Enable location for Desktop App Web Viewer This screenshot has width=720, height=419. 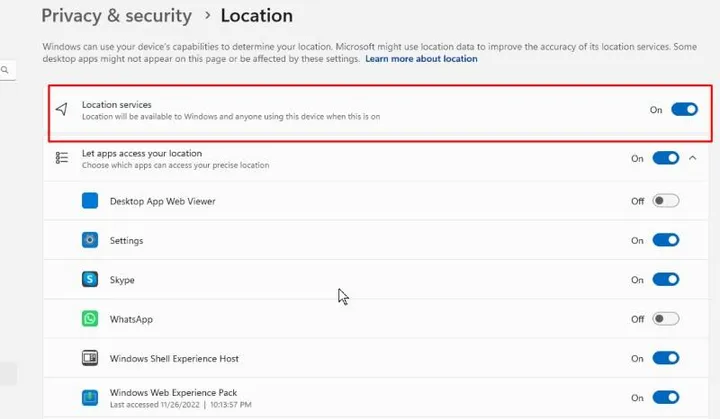665,201
